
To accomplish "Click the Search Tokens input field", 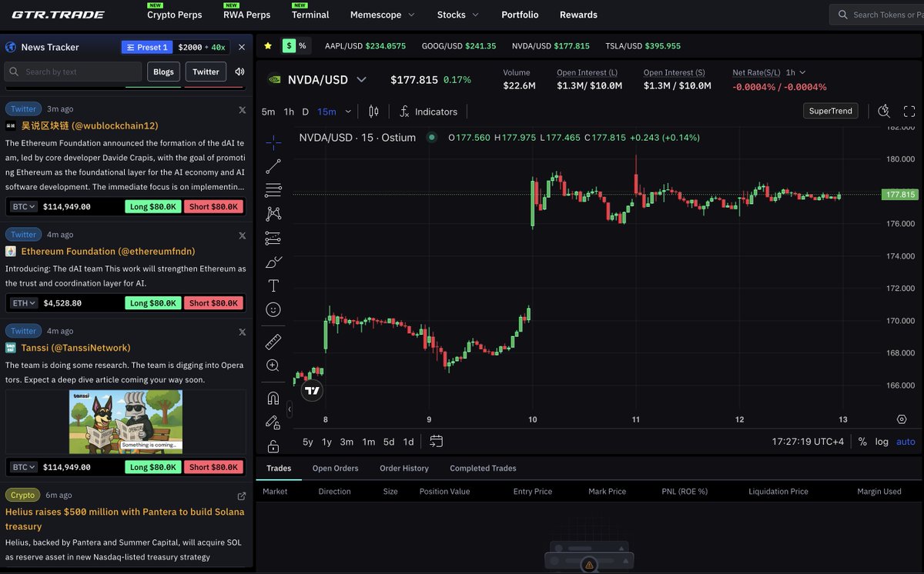I will click(876, 15).
